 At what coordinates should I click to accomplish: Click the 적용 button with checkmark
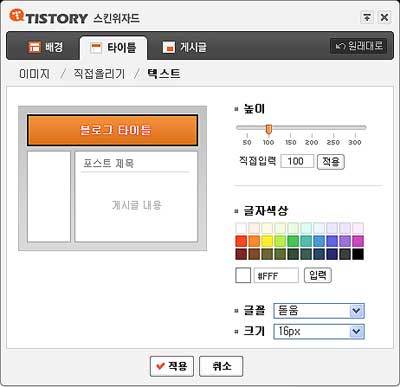pyautogui.click(x=172, y=366)
